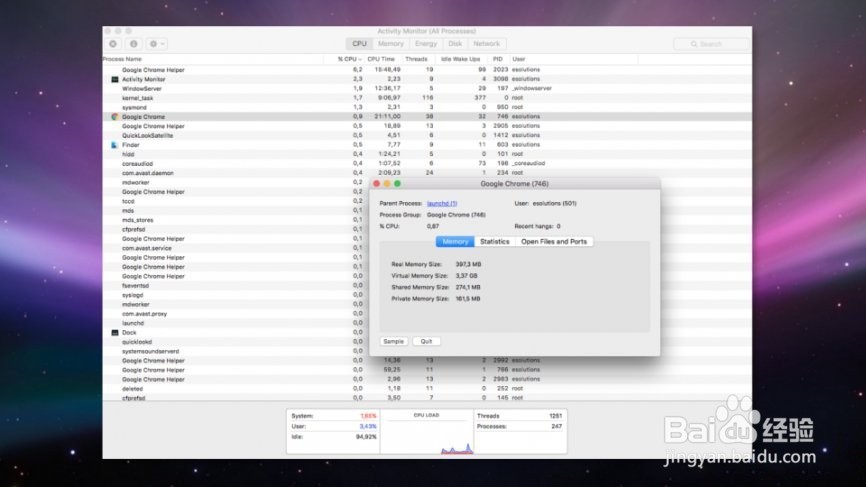866x487 pixels.
Task: Select the tccd process row
Action: (236, 201)
